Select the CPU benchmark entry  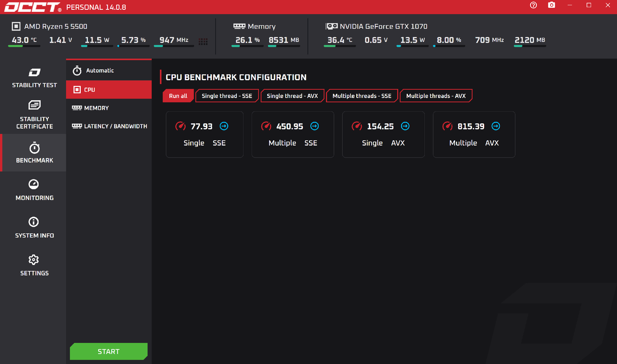point(109,89)
